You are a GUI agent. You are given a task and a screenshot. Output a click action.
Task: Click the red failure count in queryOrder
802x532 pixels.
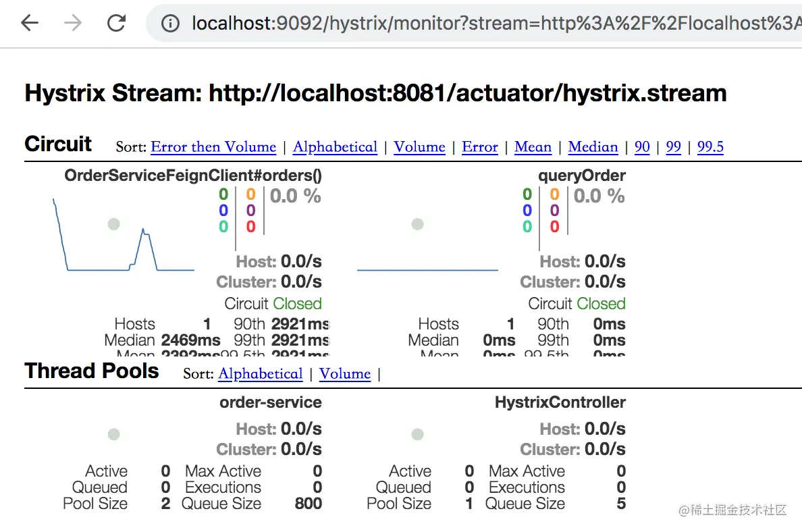(554, 227)
